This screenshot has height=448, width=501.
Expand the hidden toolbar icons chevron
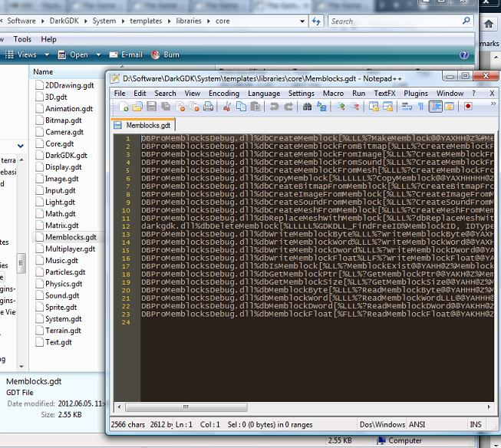click(x=493, y=104)
